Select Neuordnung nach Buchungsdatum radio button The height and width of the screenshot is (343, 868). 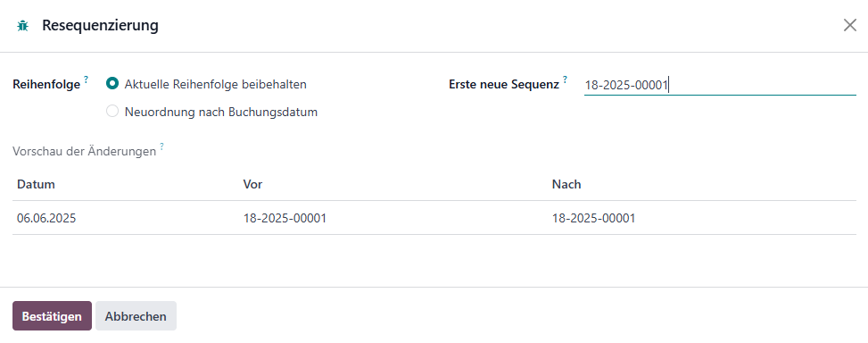pos(112,112)
